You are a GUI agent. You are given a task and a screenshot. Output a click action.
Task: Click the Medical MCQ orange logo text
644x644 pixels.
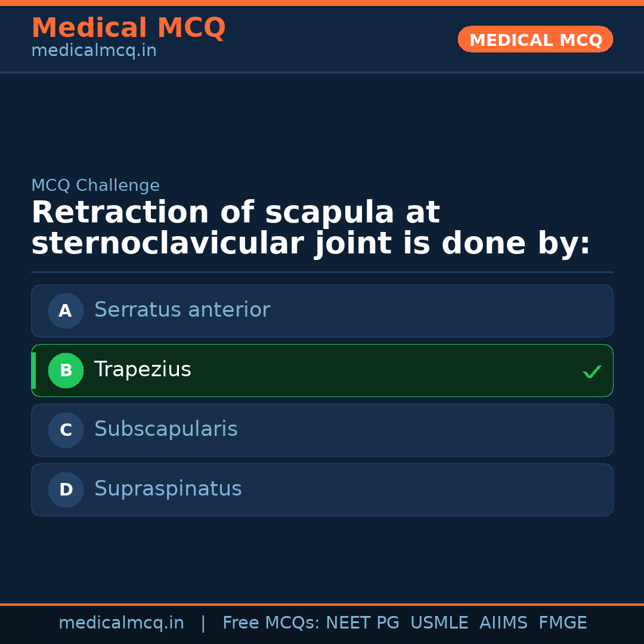click(x=128, y=27)
